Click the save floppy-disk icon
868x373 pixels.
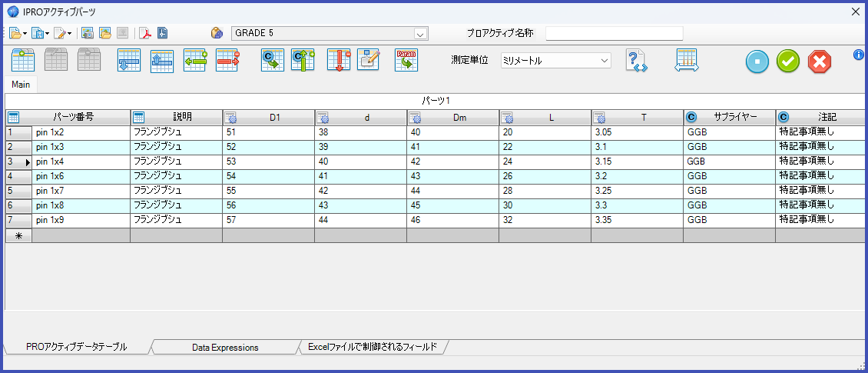37,33
